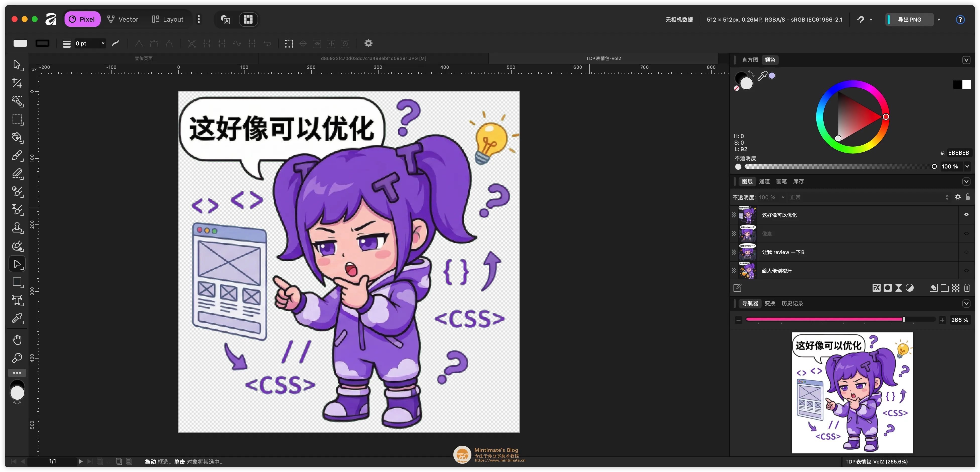Select the Clone Stamp tool
Viewport: 980px width, 472px height.
coord(18,228)
